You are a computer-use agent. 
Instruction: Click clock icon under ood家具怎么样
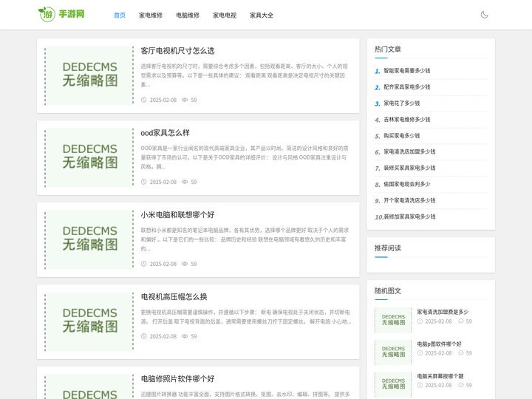143,182
